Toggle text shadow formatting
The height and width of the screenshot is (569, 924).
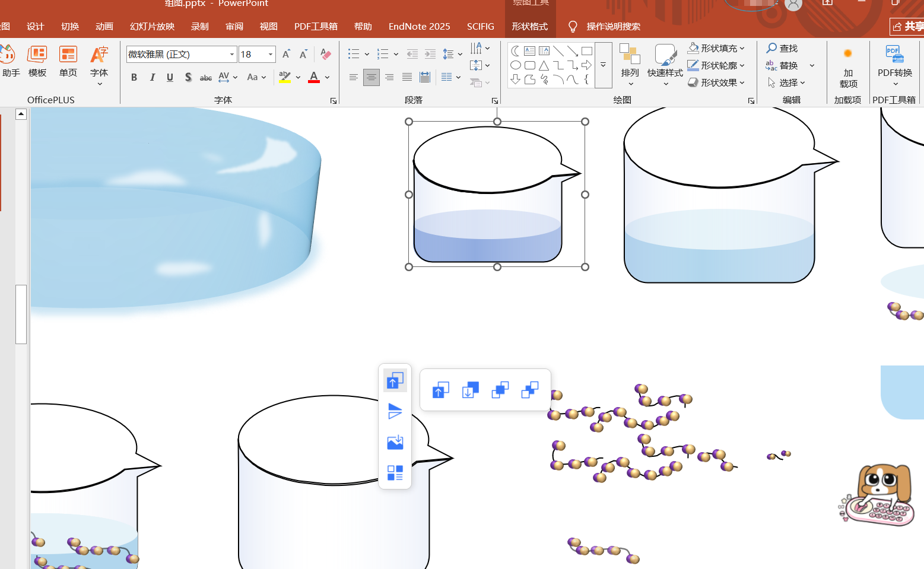(188, 77)
